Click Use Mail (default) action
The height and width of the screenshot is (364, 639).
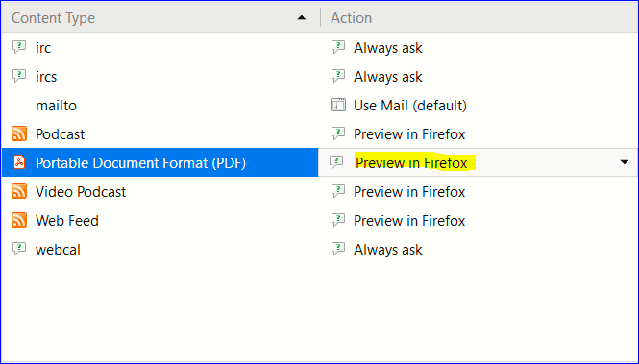(410, 106)
